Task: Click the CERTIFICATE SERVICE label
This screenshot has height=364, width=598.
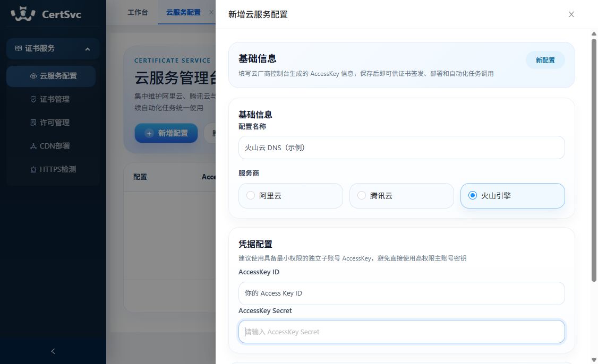Action: pos(173,60)
